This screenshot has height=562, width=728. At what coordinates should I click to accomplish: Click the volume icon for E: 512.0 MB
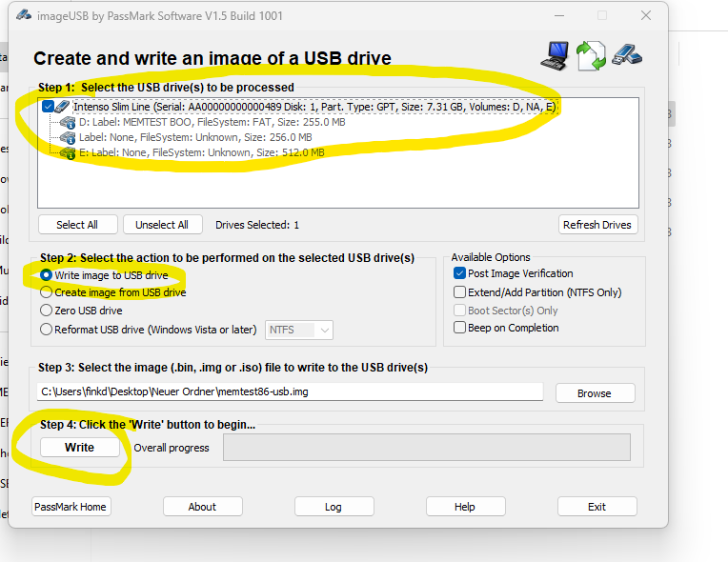pos(68,153)
